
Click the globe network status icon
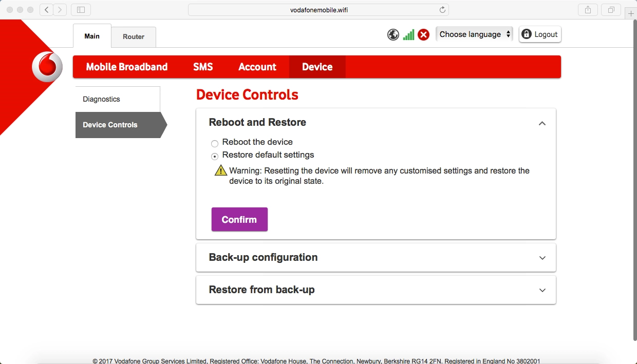pos(393,34)
